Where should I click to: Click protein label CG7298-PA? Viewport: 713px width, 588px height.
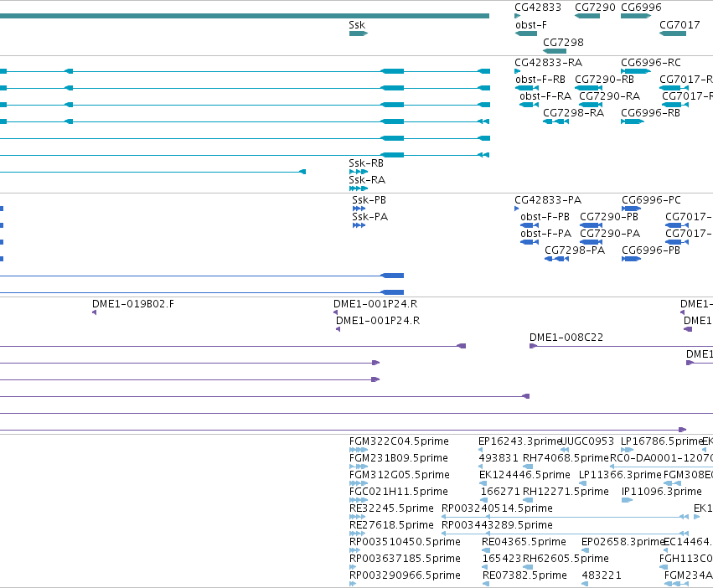pos(575,250)
